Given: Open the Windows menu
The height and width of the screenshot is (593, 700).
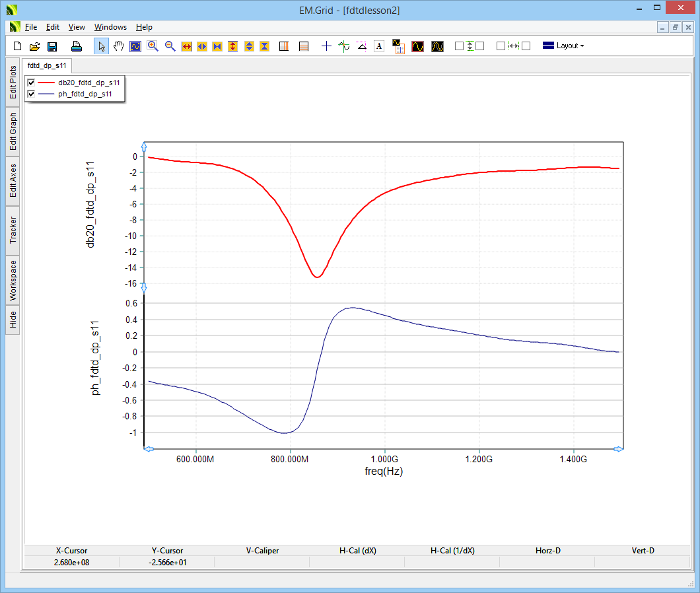Looking at the screenshot, I should point(110,27).
